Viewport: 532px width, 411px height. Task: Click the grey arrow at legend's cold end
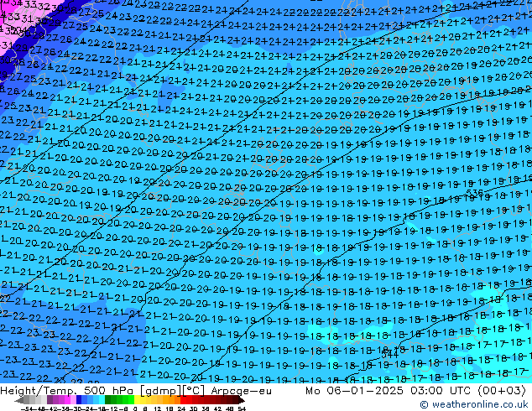[x=18, y=400]
